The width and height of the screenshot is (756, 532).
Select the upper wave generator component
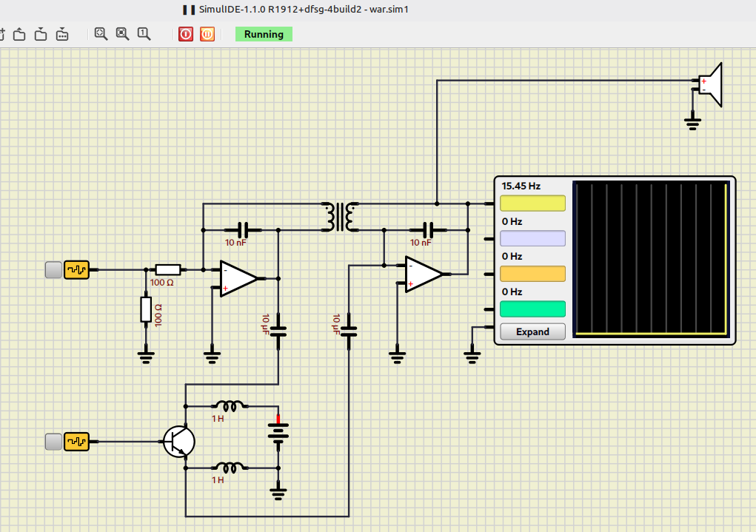(77, 270)
